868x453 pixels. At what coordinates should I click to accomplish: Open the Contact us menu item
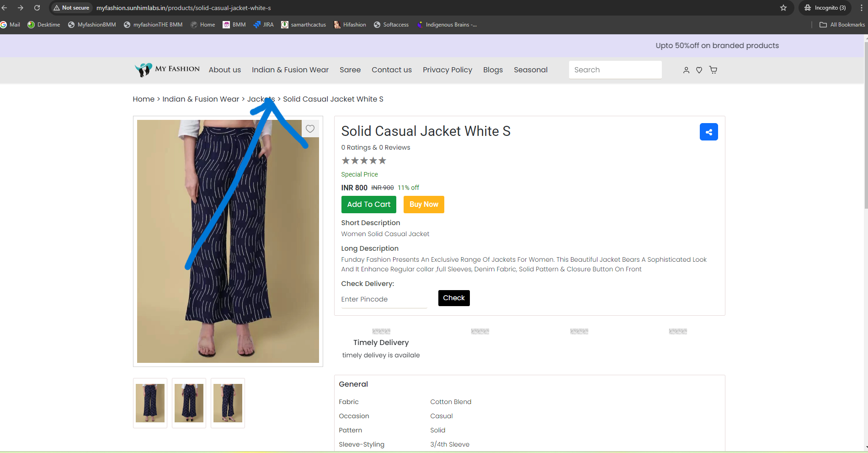pos(392,70)
